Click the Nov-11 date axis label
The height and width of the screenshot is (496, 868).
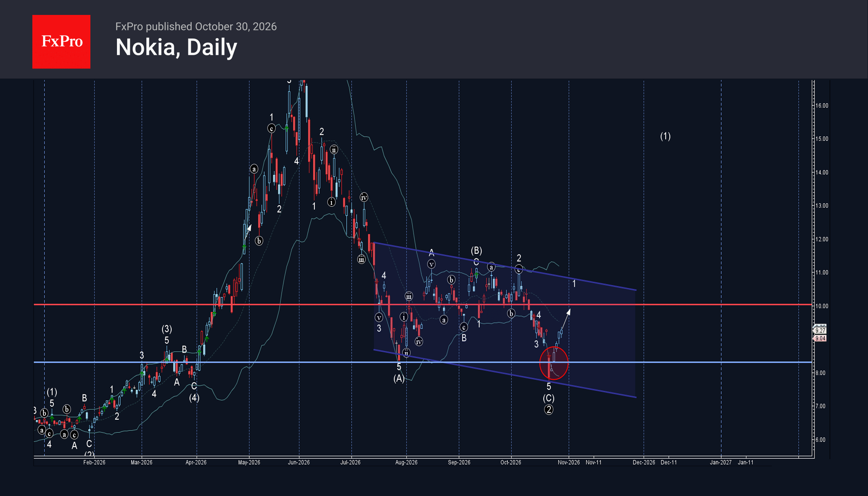593,462
